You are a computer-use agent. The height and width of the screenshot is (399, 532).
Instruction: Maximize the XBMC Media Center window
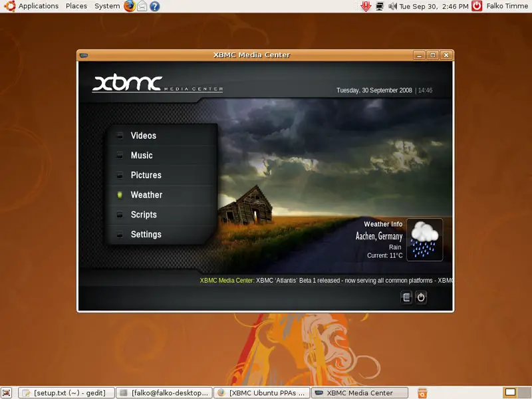point(433,55)
